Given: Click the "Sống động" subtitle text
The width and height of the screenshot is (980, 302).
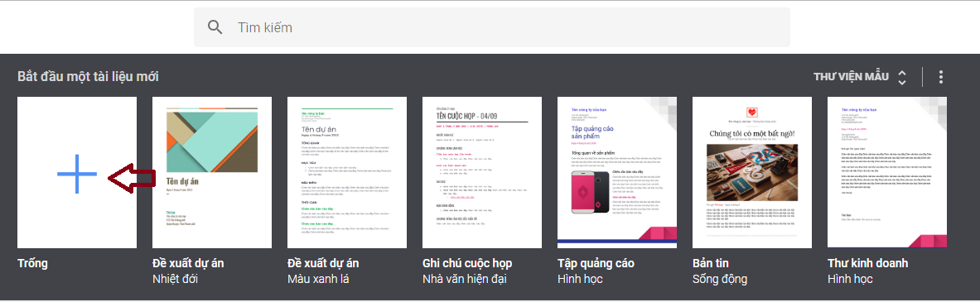Looking at the screenshot, I should (720, 279).
